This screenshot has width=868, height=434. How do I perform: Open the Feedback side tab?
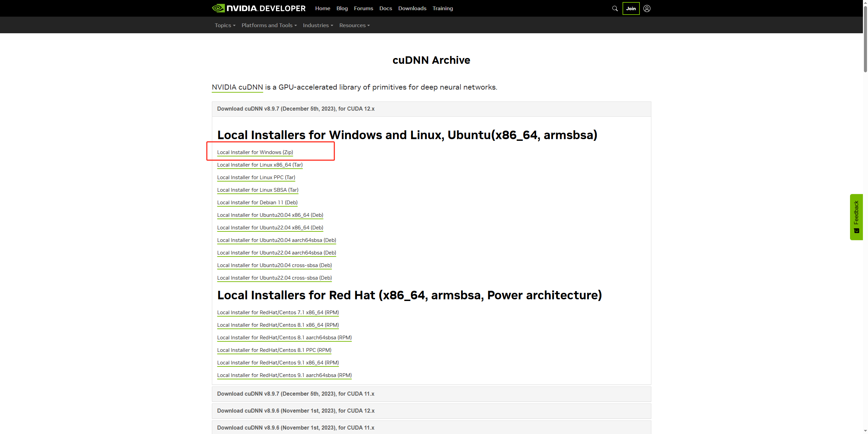click(856, 217)
